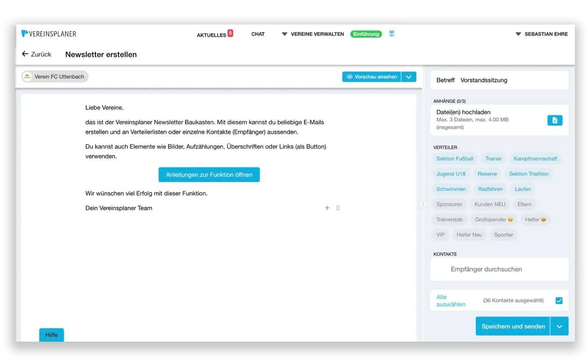The width and height of the screenshot is (588, 364).
Task: Click the 36 Kontakte ausgewählt text
Action: [513, 301]
